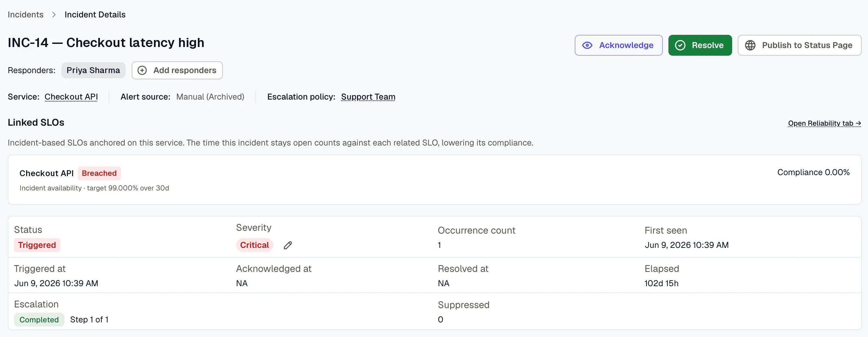Click the breadcrumb chevron separator
The image size is (868, 337).
(x=54, y=15)
